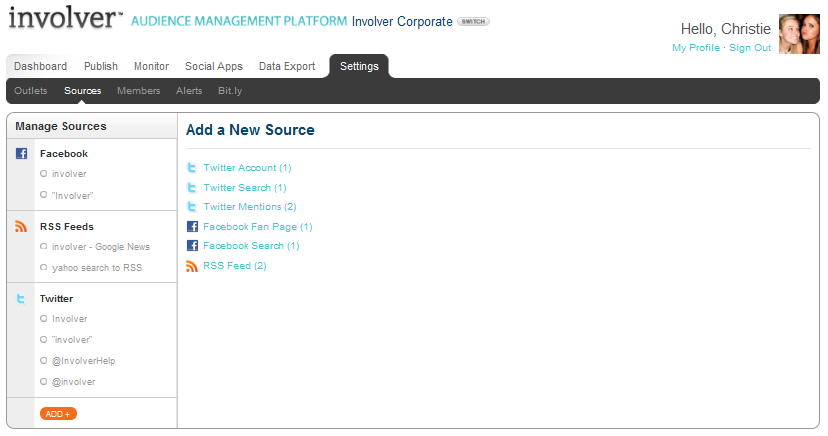Image resolution: width=828 pixels, height=436 pixels.
Task: Select the Twitter "involver" search radio
Action: click(x=43, y=339)
